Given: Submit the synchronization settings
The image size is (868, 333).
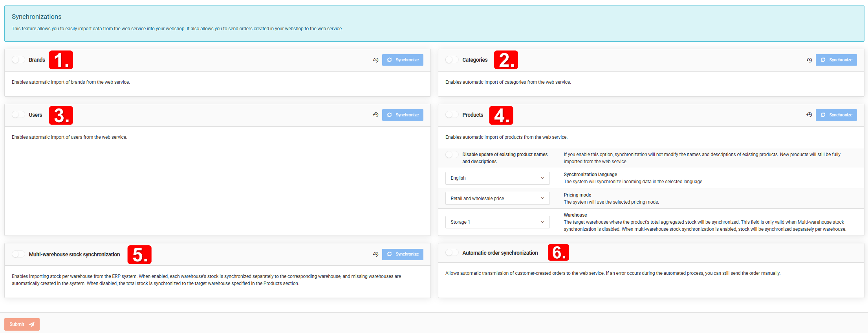Looking at the screenshot, I should pyautogui.click(x=22, y=324).
